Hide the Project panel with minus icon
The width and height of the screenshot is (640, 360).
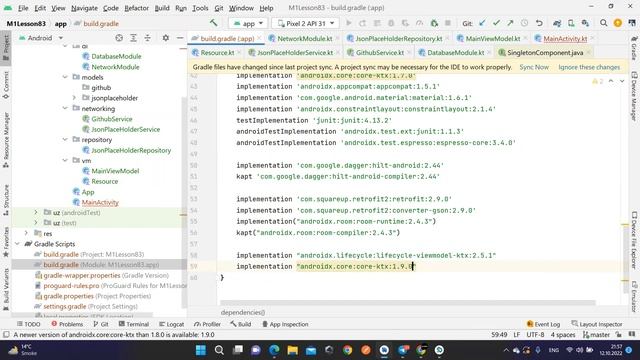(180, 38)
